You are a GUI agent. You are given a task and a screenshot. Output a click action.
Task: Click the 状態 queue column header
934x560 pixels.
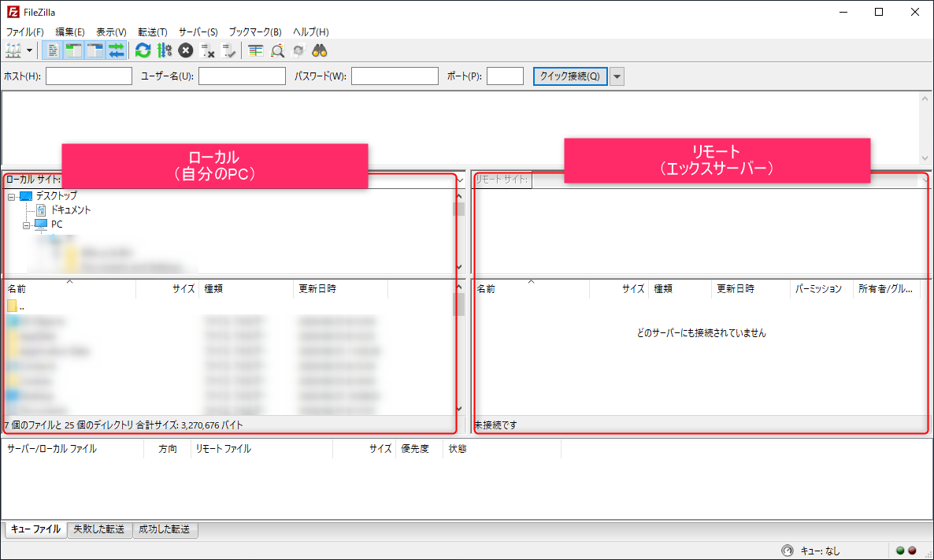click(x=502, y=449)
